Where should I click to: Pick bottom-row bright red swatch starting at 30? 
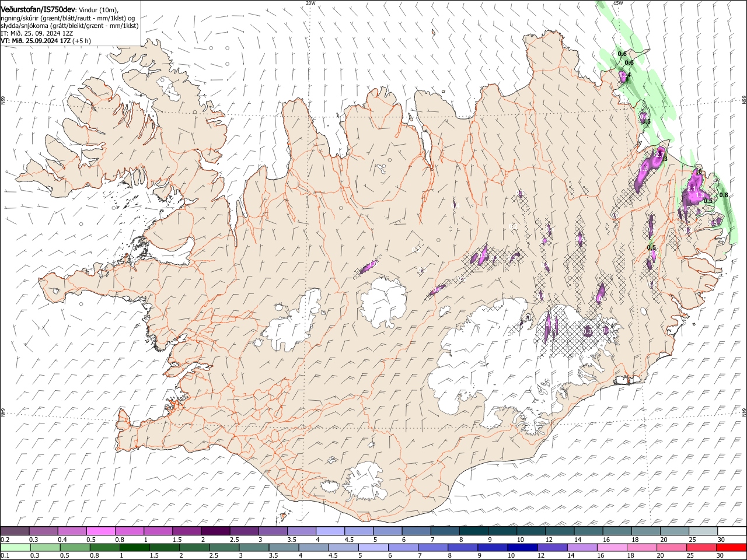(732, 548)
